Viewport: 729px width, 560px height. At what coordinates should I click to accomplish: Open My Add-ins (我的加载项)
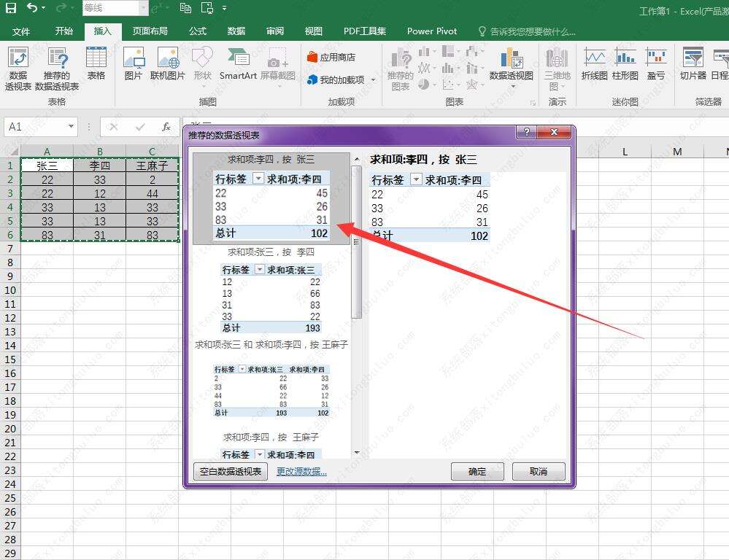tap(336, 80)
